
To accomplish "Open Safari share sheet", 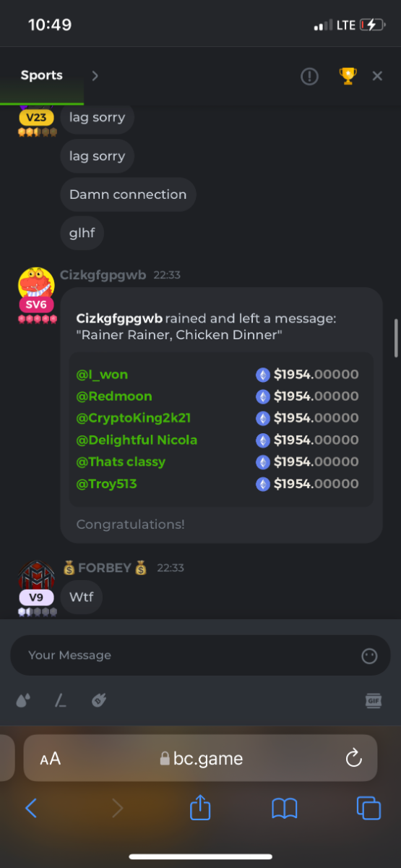I will pos(200,807).
